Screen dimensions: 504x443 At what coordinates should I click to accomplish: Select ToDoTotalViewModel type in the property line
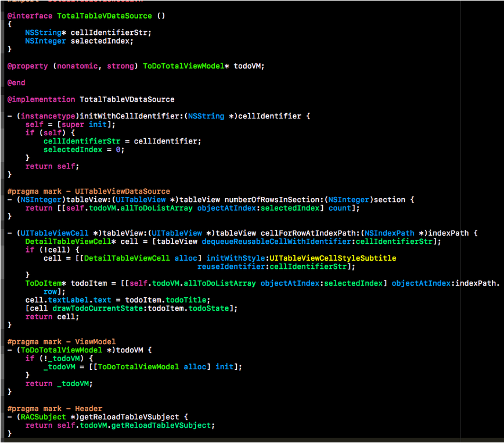tap(183, 66)
